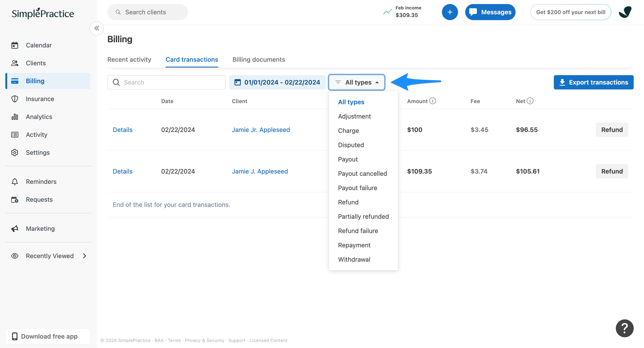Open the date range picker 01/01/2024 - 02/22/2024
Viewport: 644px width, 348px height.
277,82
